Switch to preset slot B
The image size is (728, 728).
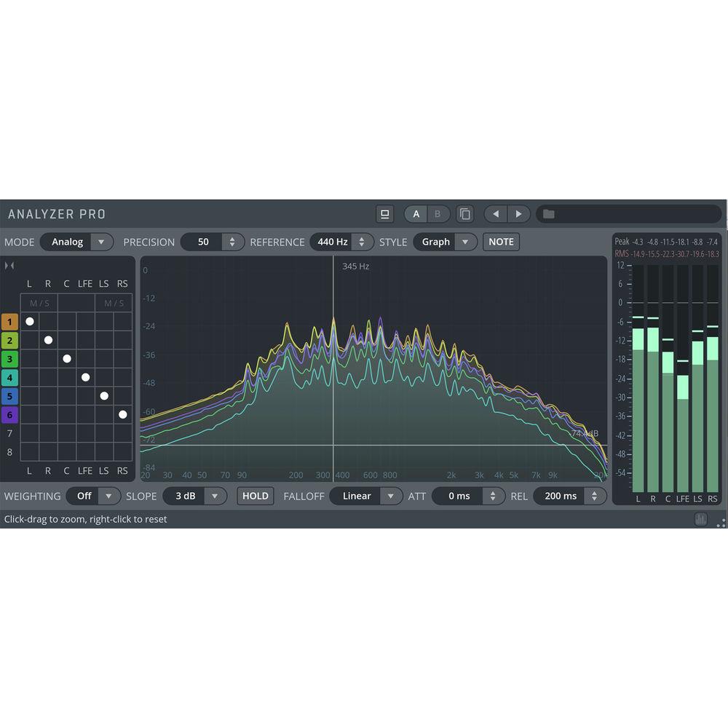(x=438, y=214)
